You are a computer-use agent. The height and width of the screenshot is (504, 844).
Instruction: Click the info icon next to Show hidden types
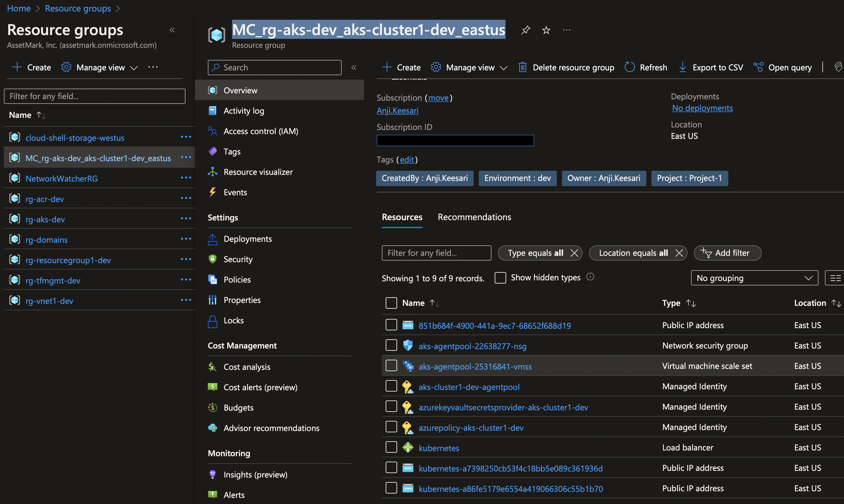click(590, 277)
